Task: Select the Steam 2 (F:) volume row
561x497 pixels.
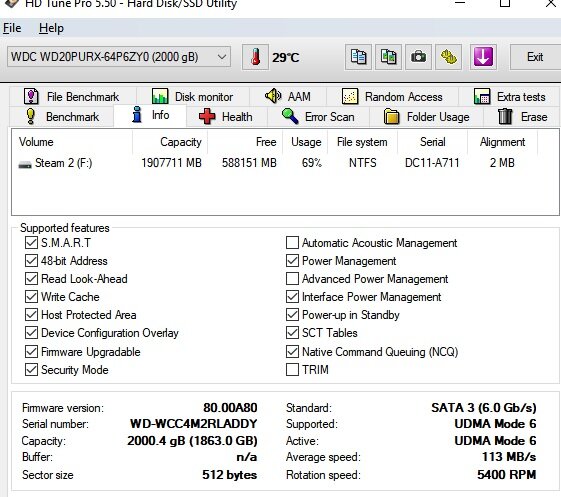Action: click(285, 163)
